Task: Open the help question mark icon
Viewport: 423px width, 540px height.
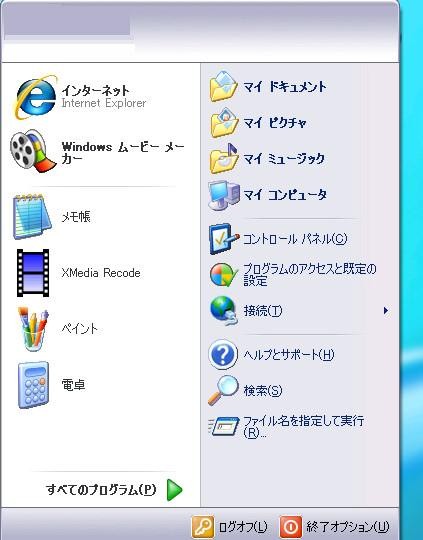Action: pyautogui.click(x=223, y=354)
